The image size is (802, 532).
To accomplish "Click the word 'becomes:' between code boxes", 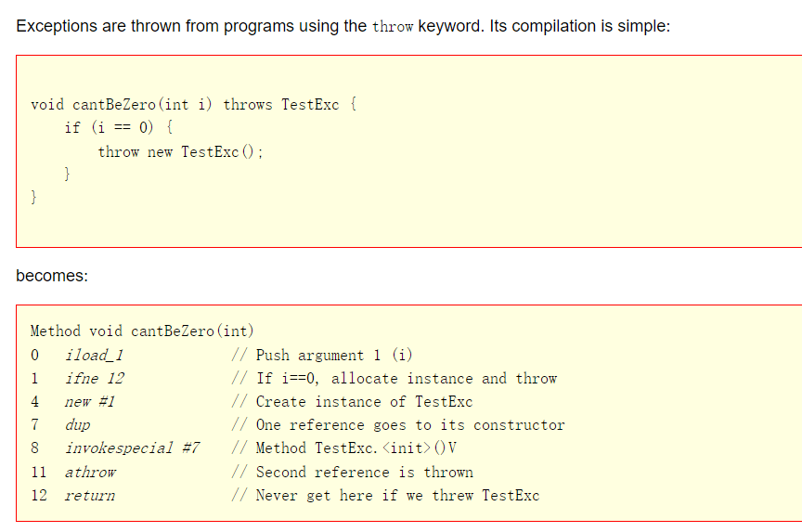I will pyautogui.click(x=52, y=277).
